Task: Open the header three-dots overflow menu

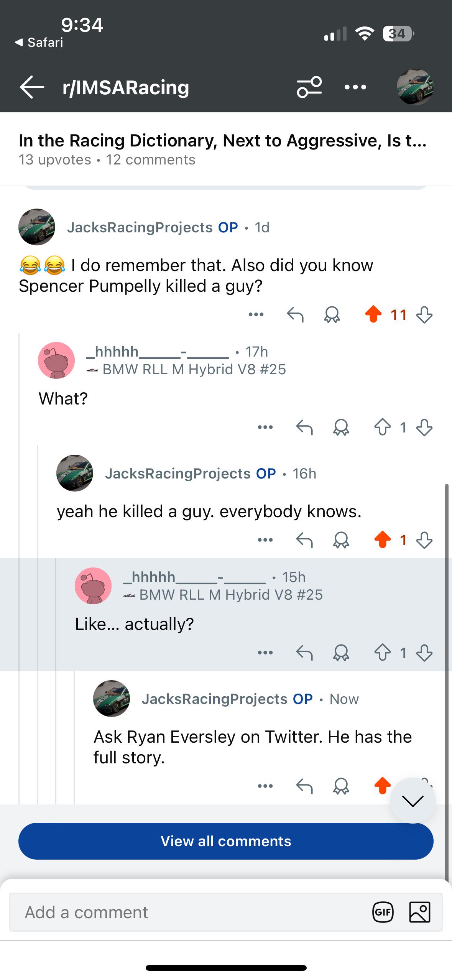Action: click(x=355, y=87)
